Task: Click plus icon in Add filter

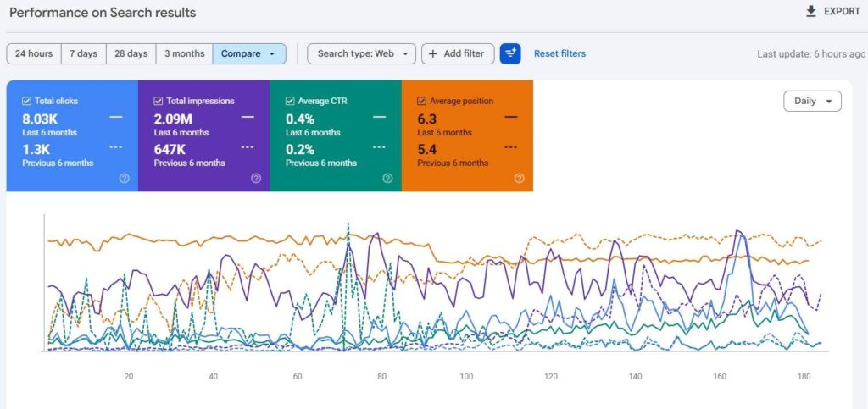Action: 433,53
